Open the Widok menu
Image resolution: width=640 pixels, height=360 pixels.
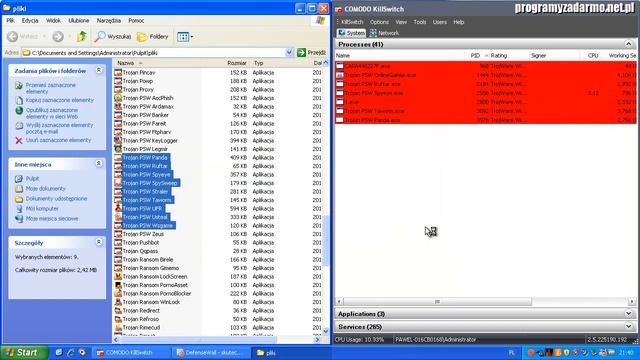[x=53, y=20]
